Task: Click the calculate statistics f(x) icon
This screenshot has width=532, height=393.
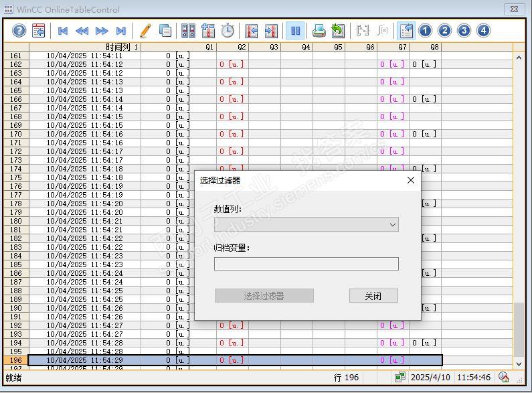Action: point(382,31)
